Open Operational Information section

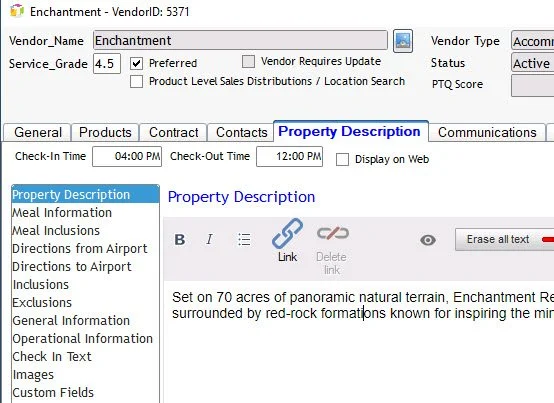[86, 339]
